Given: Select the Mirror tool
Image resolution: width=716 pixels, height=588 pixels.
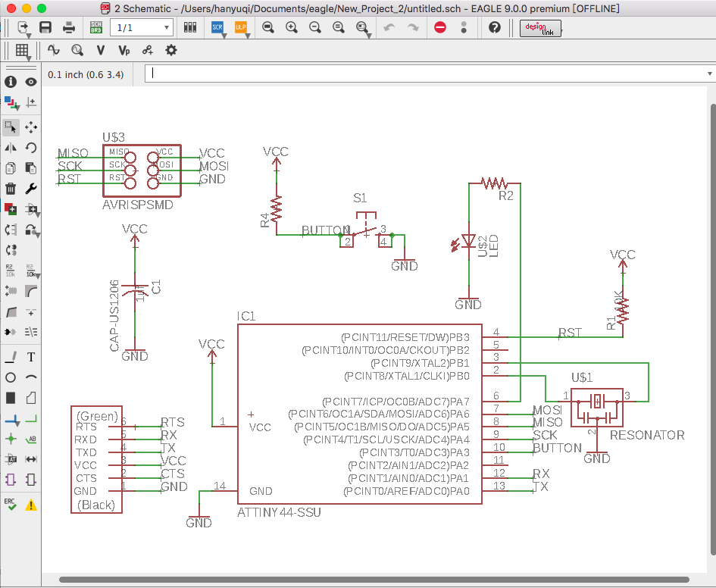Looking at the screenshot, I should 11,148.
